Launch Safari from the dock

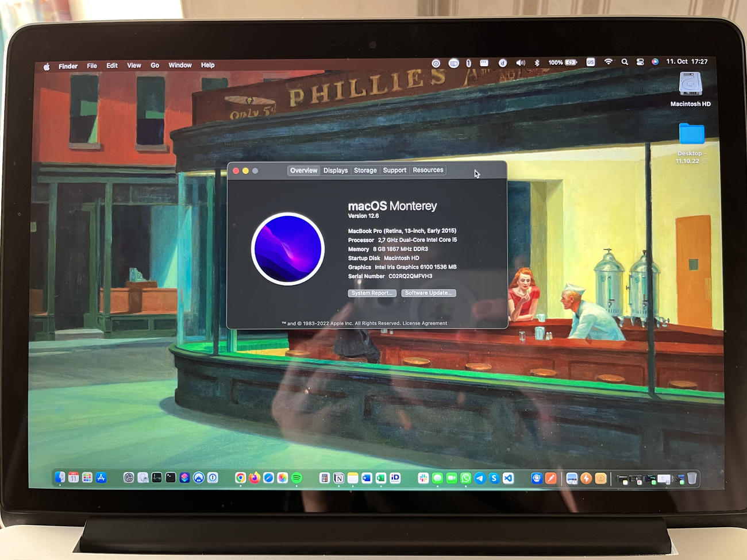click(x=268, y=477)
